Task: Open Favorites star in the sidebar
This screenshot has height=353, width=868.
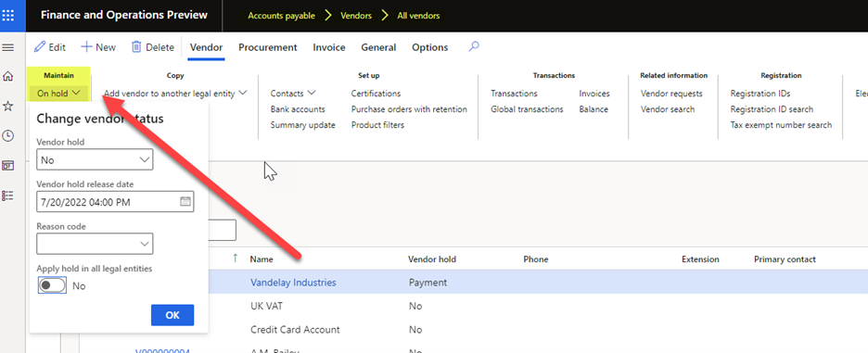Action: coord(8,107)
